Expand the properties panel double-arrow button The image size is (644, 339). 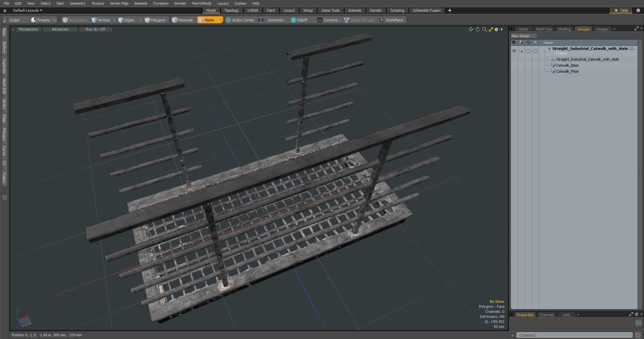639,323
